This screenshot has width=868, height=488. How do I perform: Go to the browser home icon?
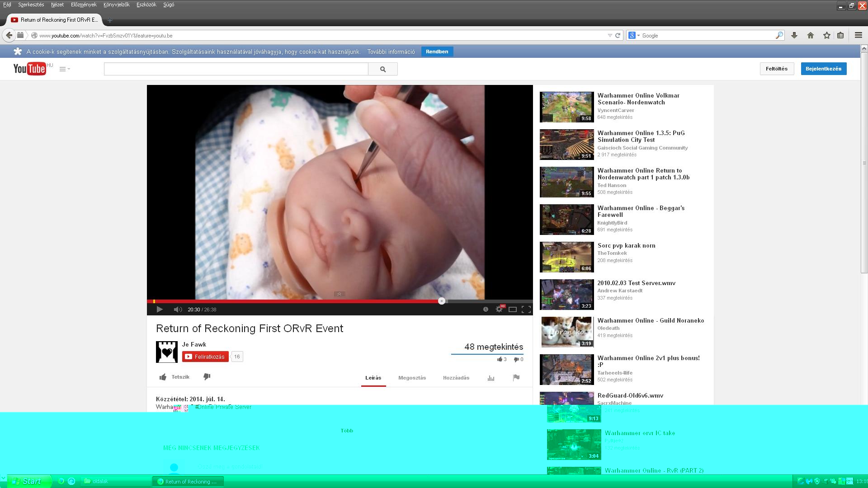811,35
